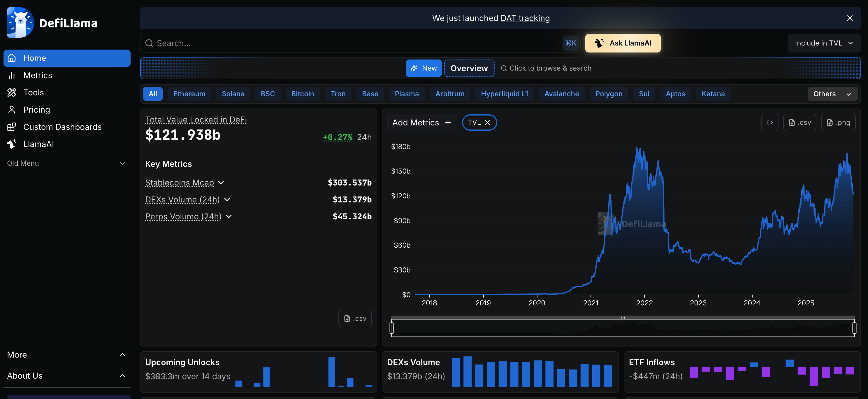Toggle the Ethereum chain filter
Screen dimensions: 868x399
[x=189, y=94]
